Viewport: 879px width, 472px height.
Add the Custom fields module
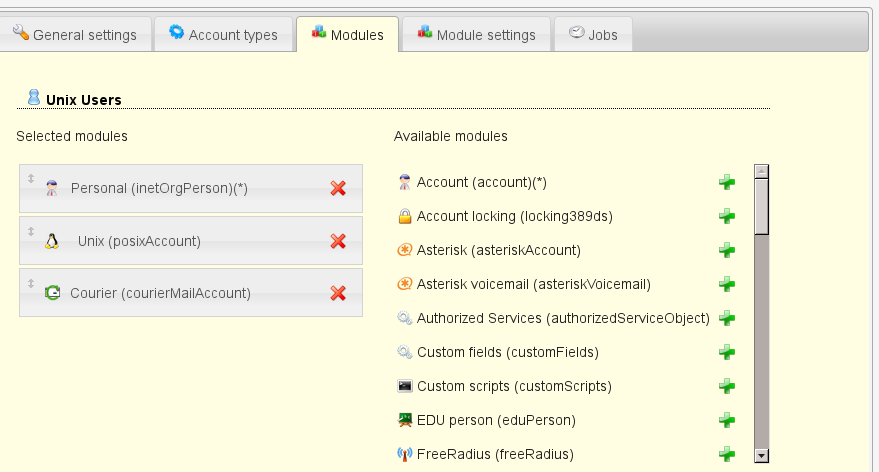(727, 352)
